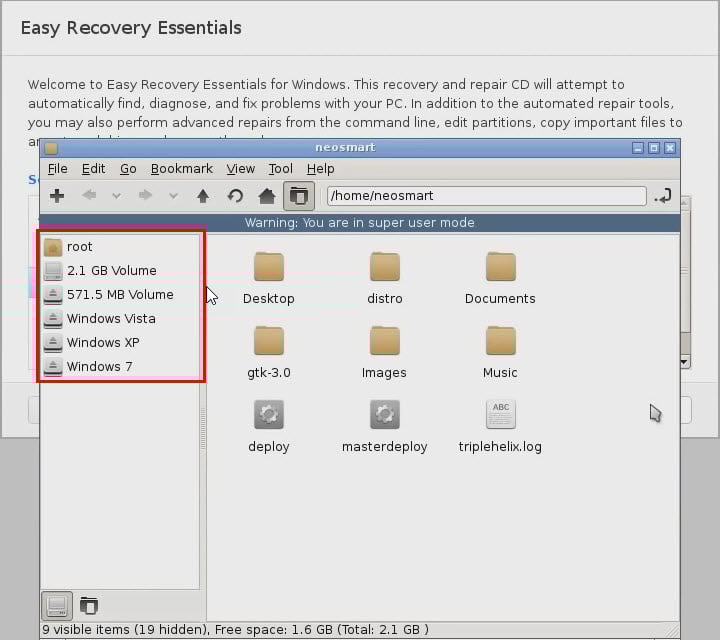Open the Go menu
The height and width of the screenshot is (640, 720).
point(128,169)
